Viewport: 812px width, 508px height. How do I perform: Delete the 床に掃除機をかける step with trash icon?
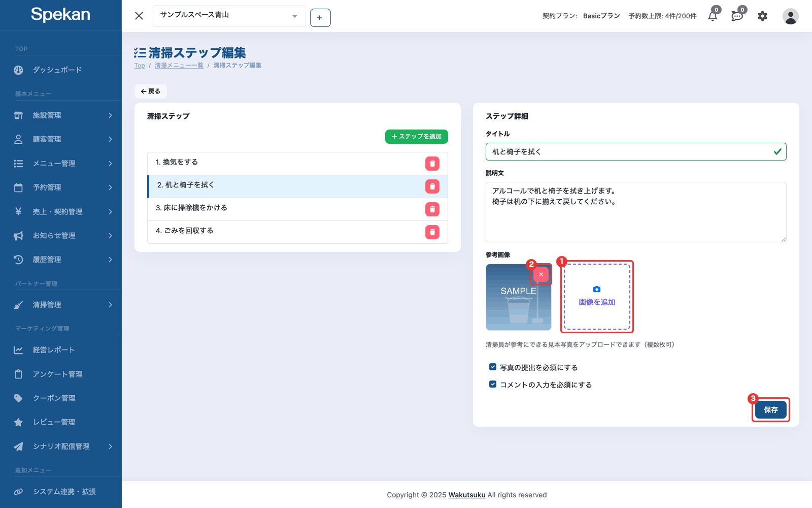pyautogui.click(x=432, y=209)
